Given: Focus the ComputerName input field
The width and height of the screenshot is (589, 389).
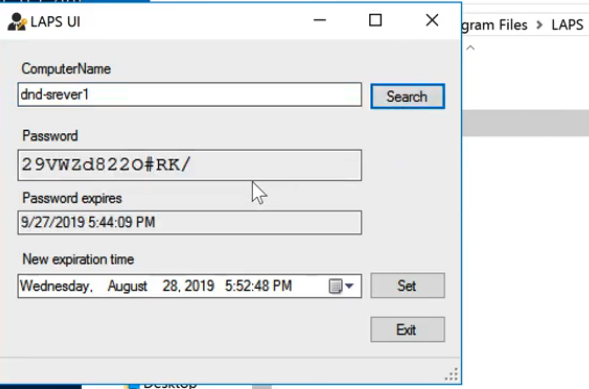Looking at the screenshot, I should 190,95.
